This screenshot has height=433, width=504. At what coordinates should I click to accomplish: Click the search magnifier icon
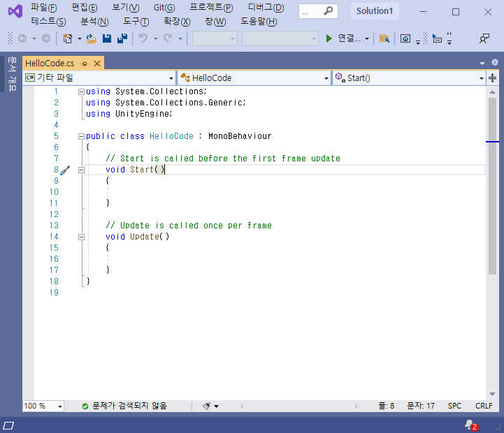point(328,11)
